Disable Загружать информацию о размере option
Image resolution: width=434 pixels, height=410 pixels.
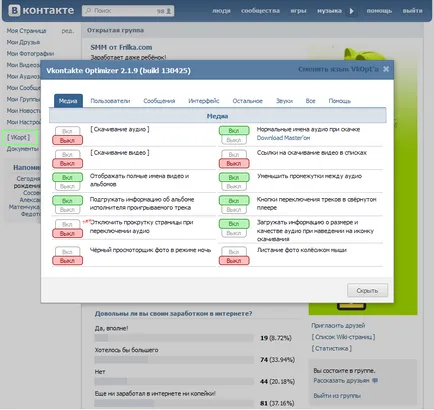[234, 233]
